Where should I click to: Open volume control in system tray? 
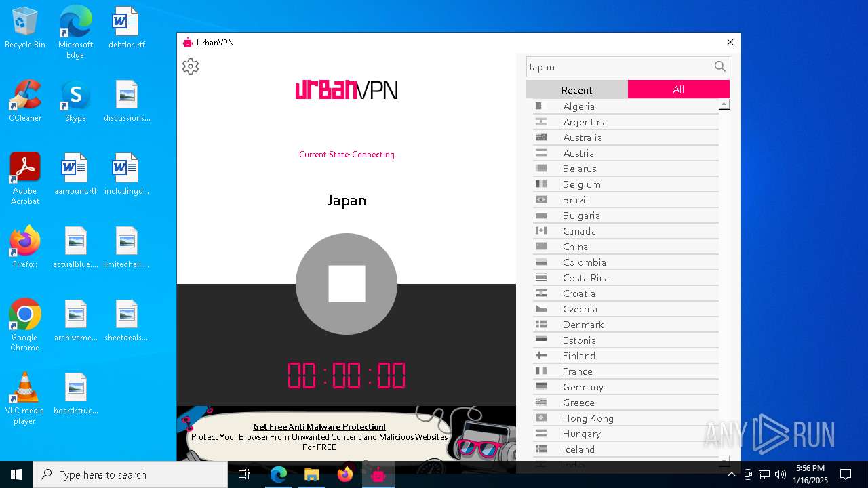(x=781, y=474)
